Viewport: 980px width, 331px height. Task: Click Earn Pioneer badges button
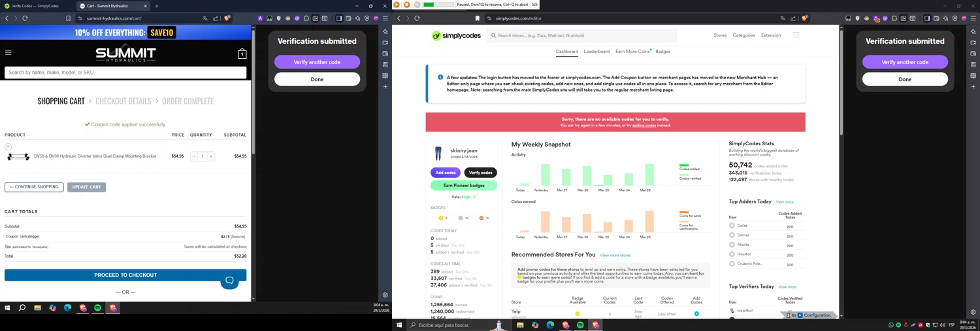pyautogui.click(x=464, y=185)
